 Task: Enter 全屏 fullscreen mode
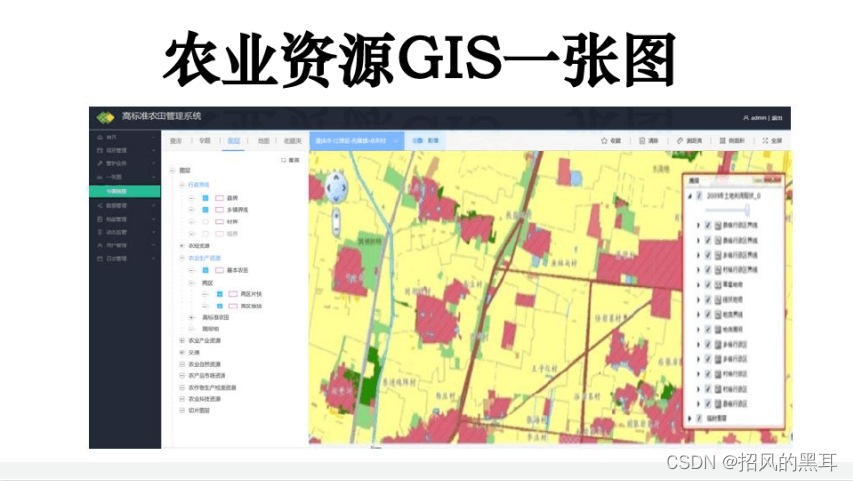point(772,141)
